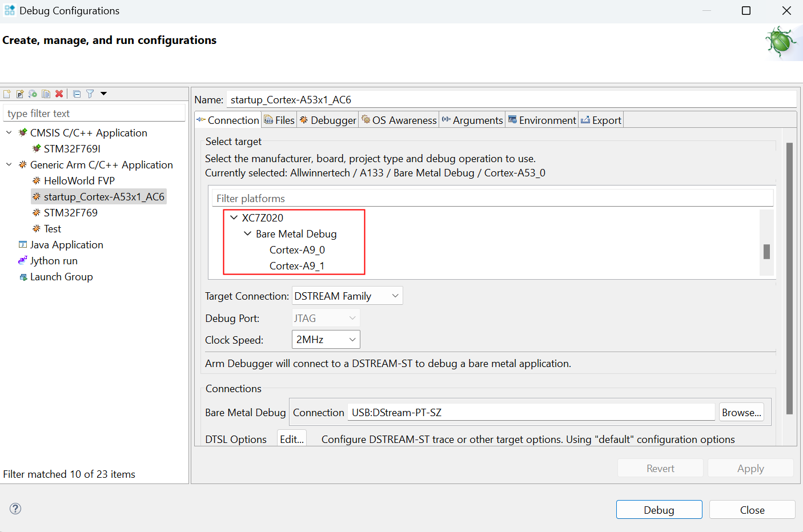Screen dimensions: 803x532
Task: Click the Filter platforms input field
Action: (x=492, y=199)
